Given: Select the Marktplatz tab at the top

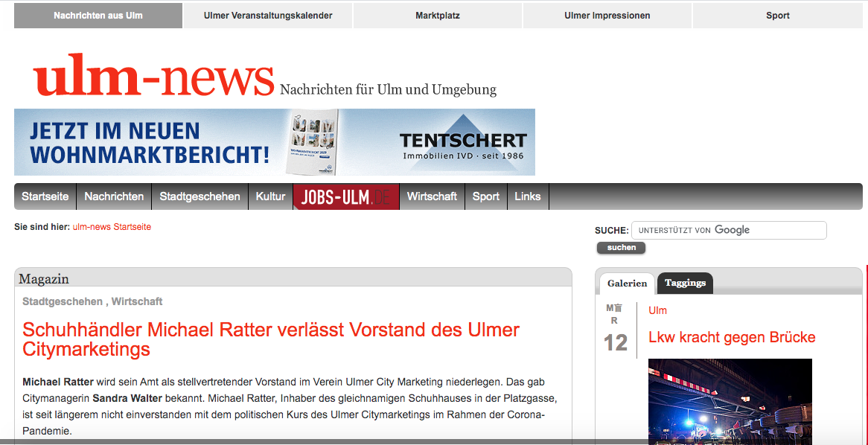Looking at the screenshot, I should click(437, 15).
